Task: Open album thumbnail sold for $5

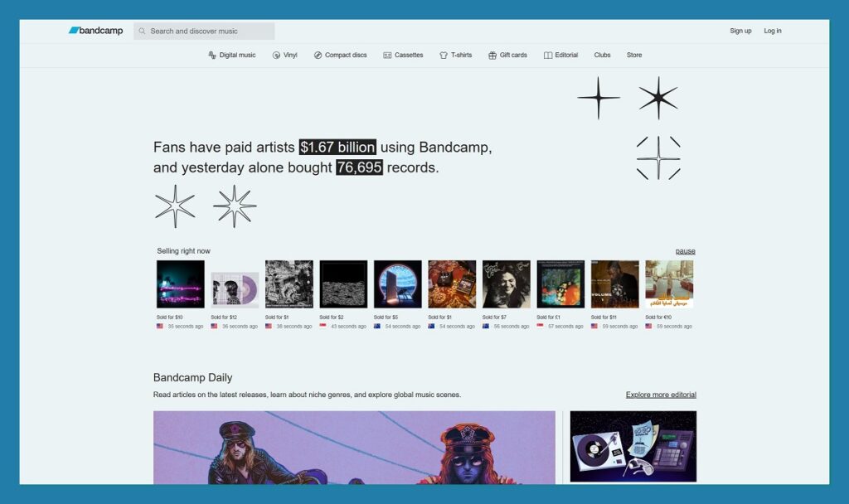Action: 397,284
